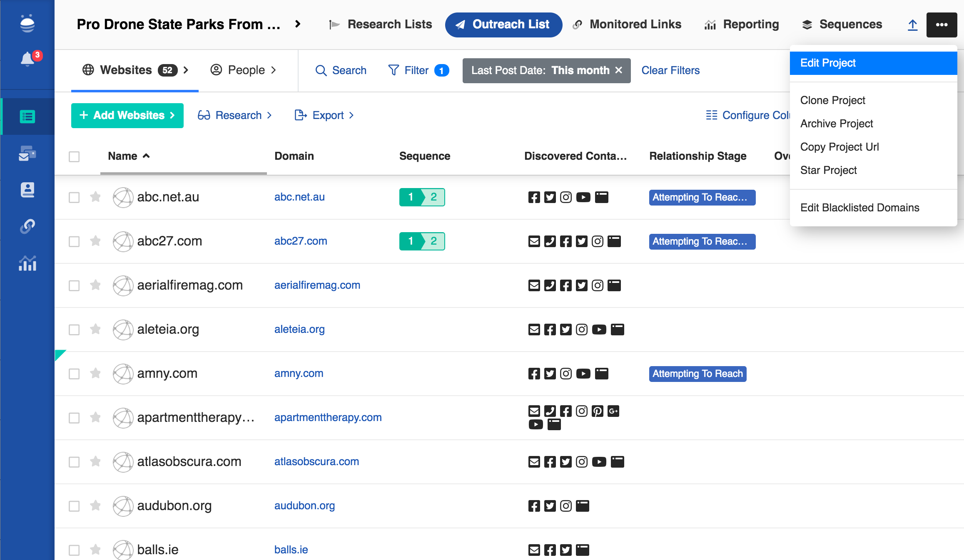Click YouTube contact icon for aleteia.org

[599, 330]
